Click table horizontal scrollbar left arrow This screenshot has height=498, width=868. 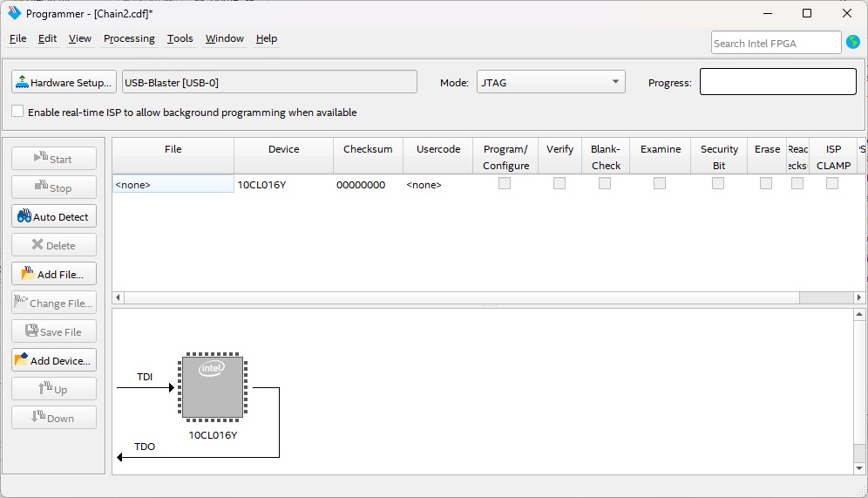click(118, 297)
